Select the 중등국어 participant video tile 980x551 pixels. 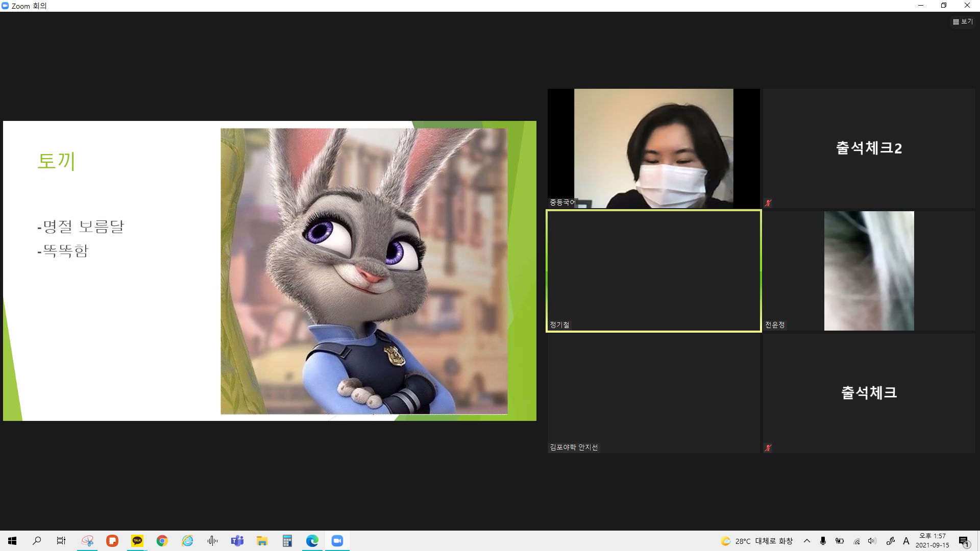click(654, 148)
